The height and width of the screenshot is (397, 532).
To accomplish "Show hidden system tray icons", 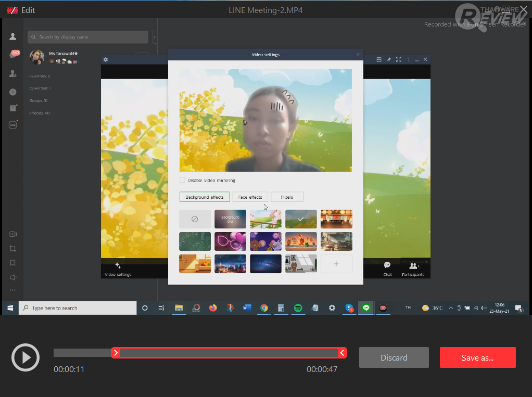I will click(x=450, y=308).
